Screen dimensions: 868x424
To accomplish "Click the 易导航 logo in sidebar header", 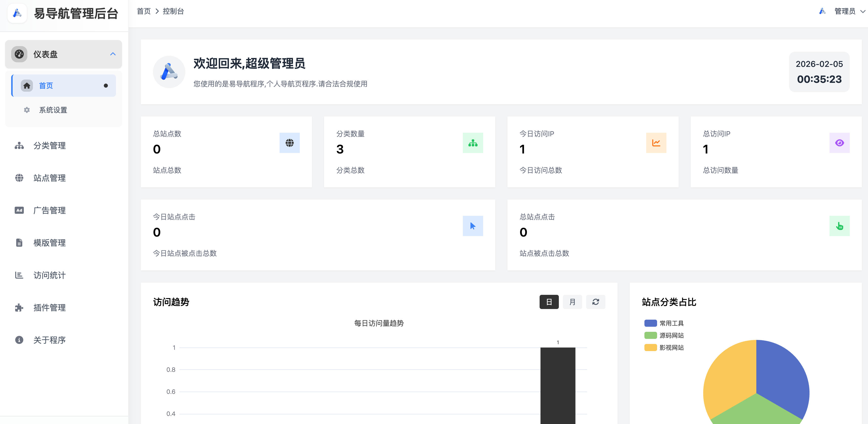I will [x=17, y=13].
